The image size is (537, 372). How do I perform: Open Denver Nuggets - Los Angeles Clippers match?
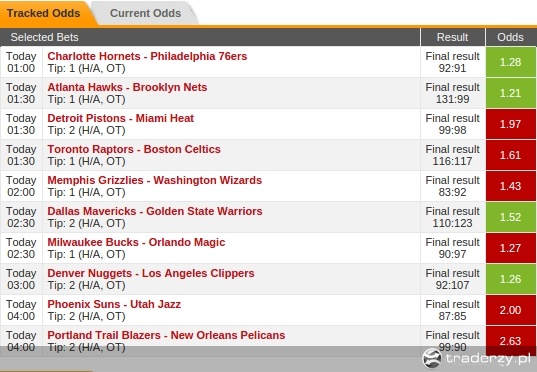151,273
